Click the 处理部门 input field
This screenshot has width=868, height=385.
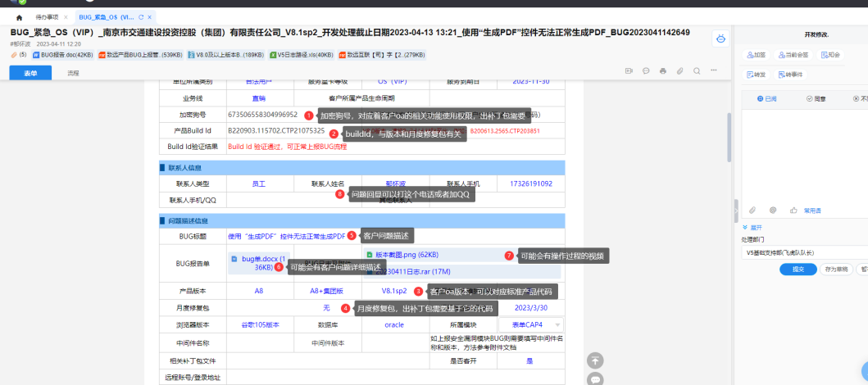803,253
